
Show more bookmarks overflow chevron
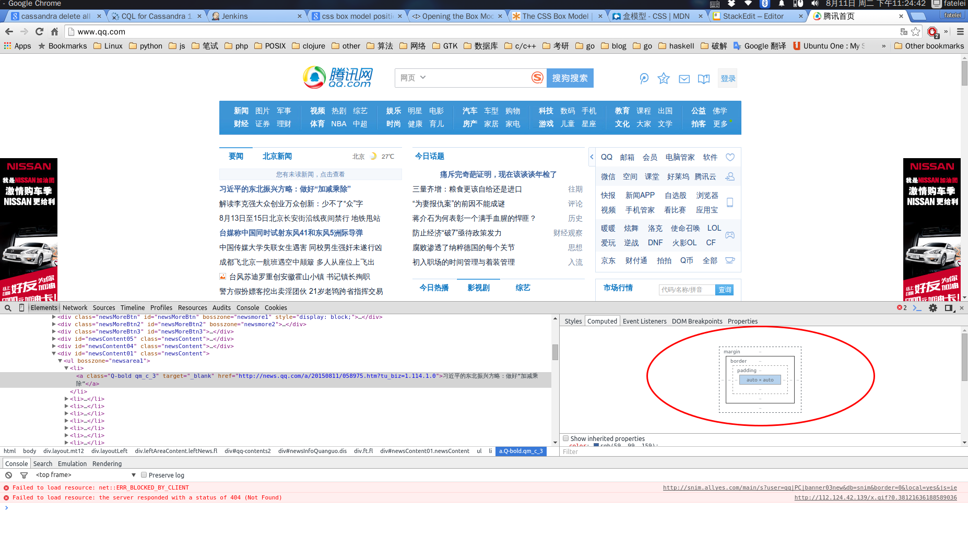pyautogui.click(x=883, y=46)
